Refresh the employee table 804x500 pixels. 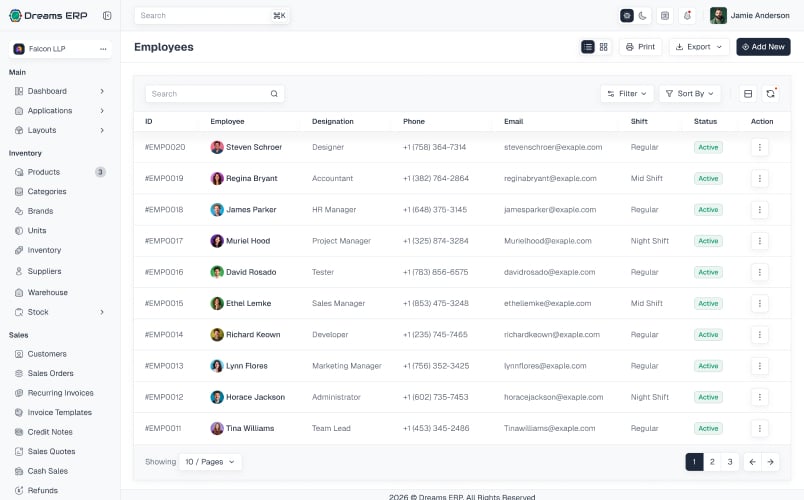770,94
